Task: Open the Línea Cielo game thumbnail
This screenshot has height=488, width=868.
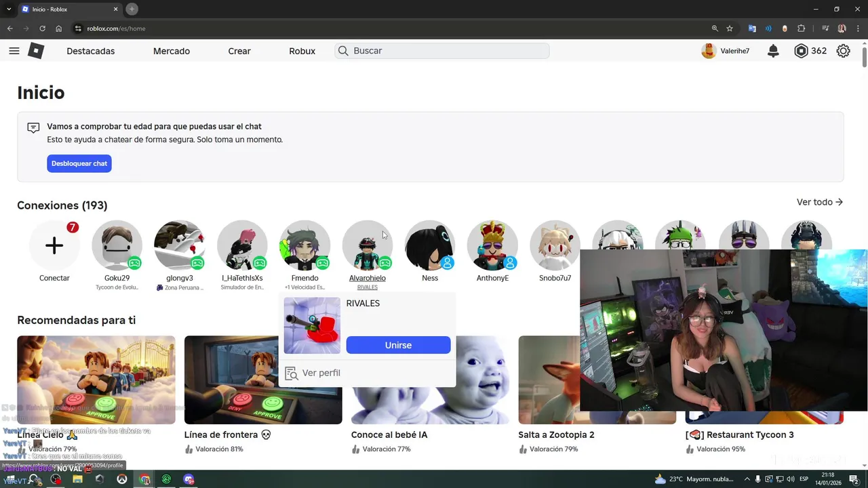Action: [x=96, y=380]
